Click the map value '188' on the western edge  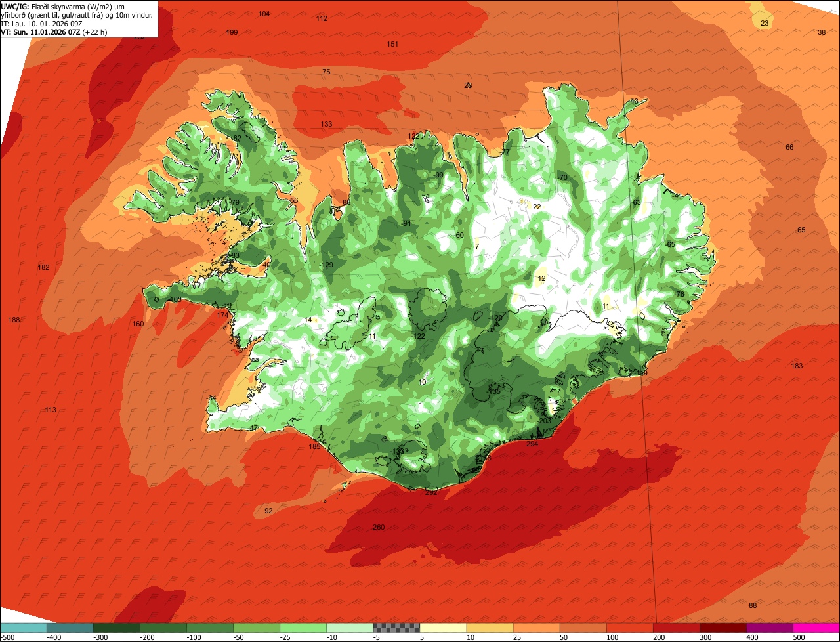[x=14, y=320]
